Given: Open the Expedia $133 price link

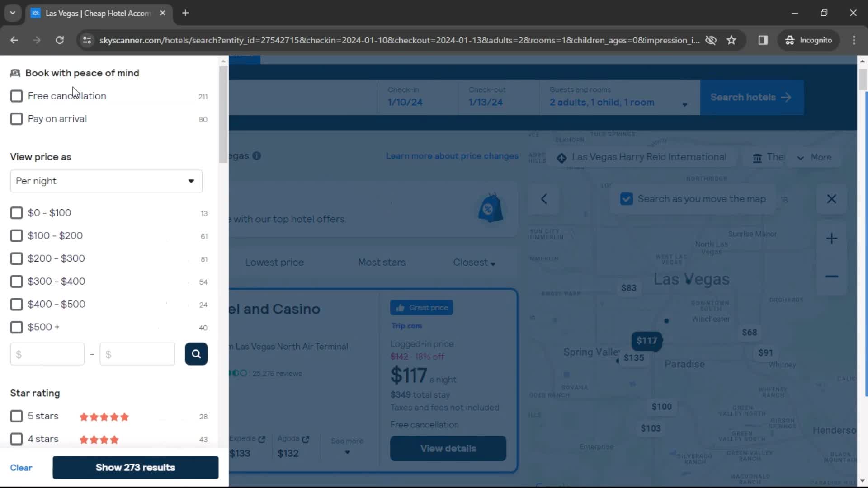Looking at the screenshot, I should 247,446.
